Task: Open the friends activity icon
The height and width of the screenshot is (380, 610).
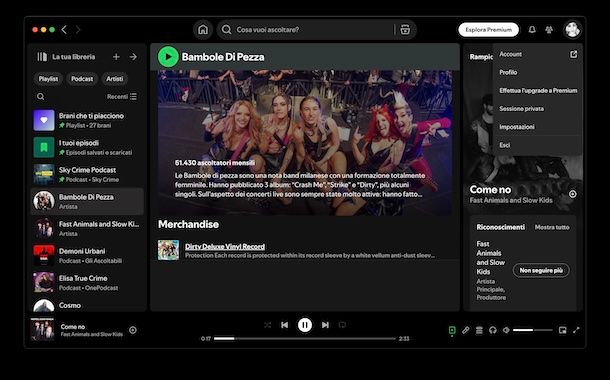Action: pos(549,30)
